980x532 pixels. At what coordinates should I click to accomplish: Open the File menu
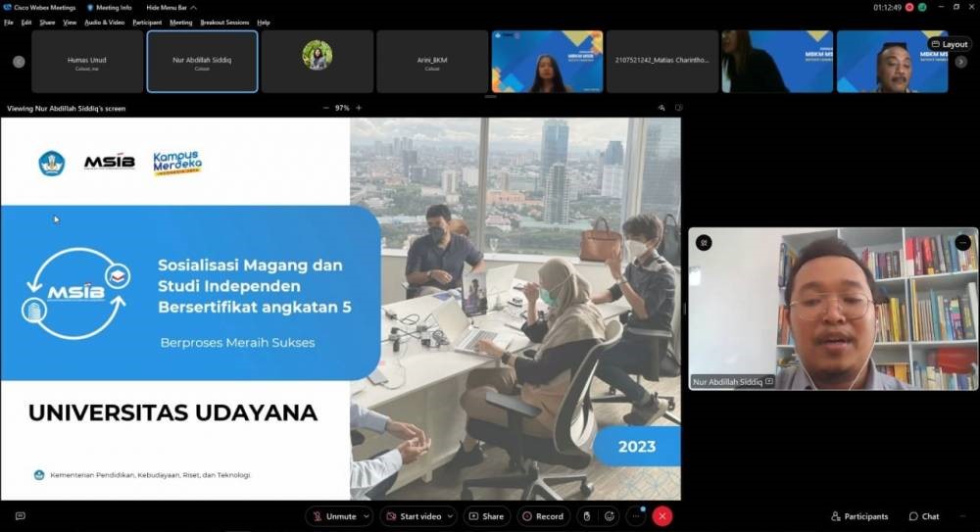[9, 23]
